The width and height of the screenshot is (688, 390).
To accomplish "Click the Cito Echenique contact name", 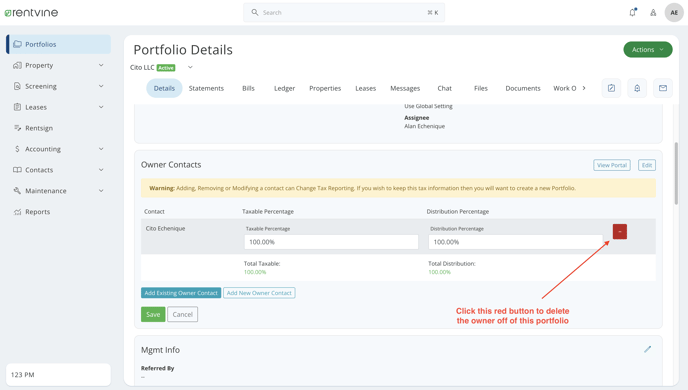I will [x=165, y=229].
